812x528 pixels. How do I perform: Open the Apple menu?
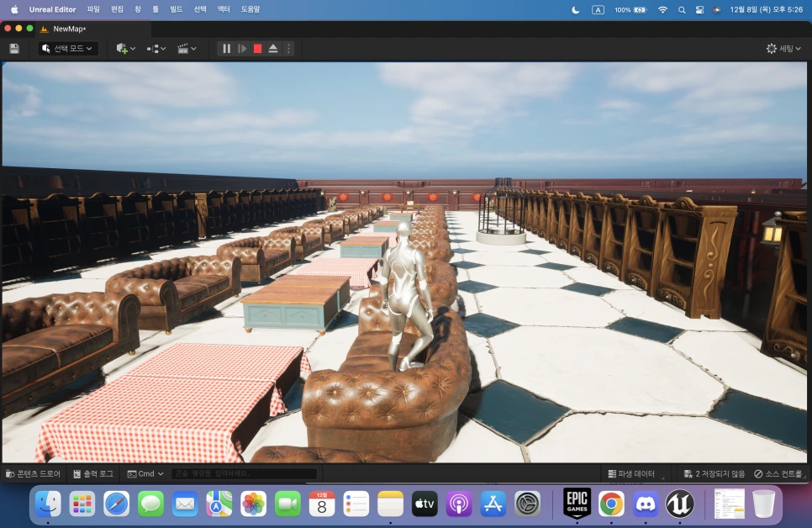pyautogui.click(x=14, y=9)
